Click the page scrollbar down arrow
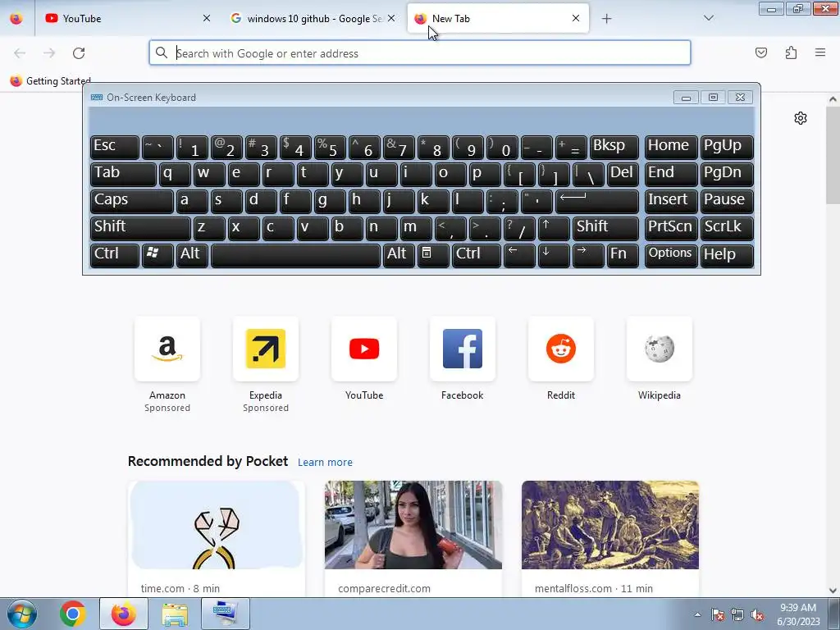 coord(833,591)
